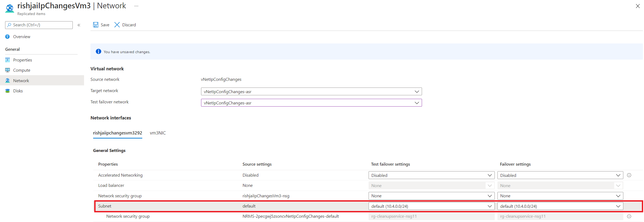Click the Virtual network heading
This screenshot has height=222, width=644.
pos(107,69)
